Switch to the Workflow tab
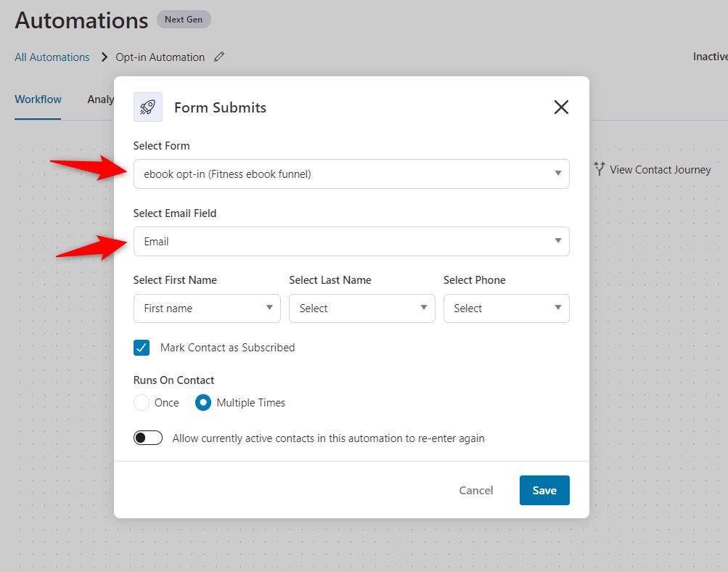 click(x=38, y=99)
